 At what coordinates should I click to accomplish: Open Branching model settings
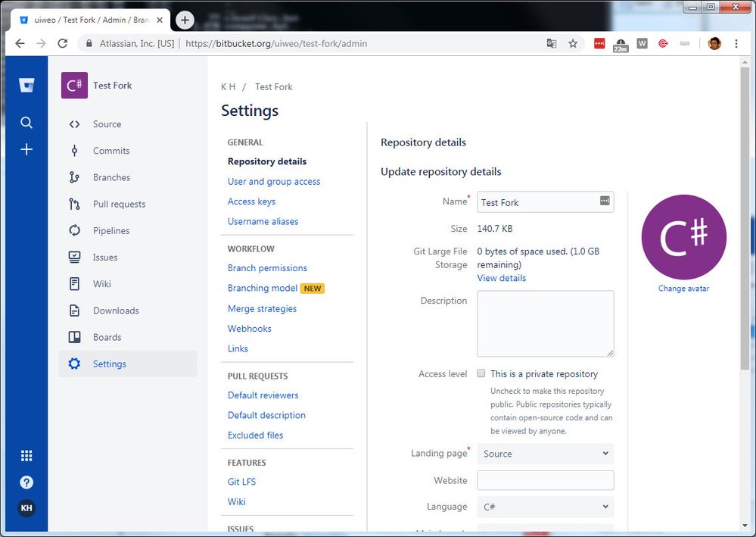pos(263,288)
